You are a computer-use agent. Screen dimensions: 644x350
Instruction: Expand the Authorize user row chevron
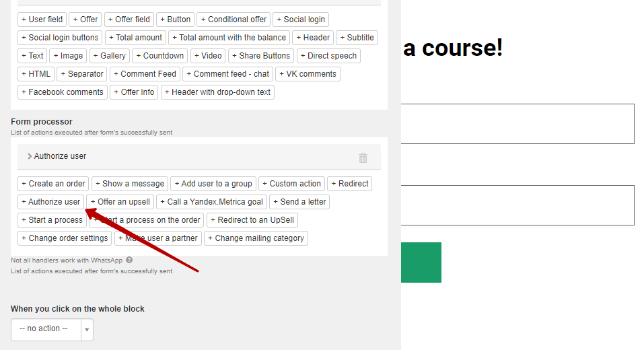tap(30, 156)
